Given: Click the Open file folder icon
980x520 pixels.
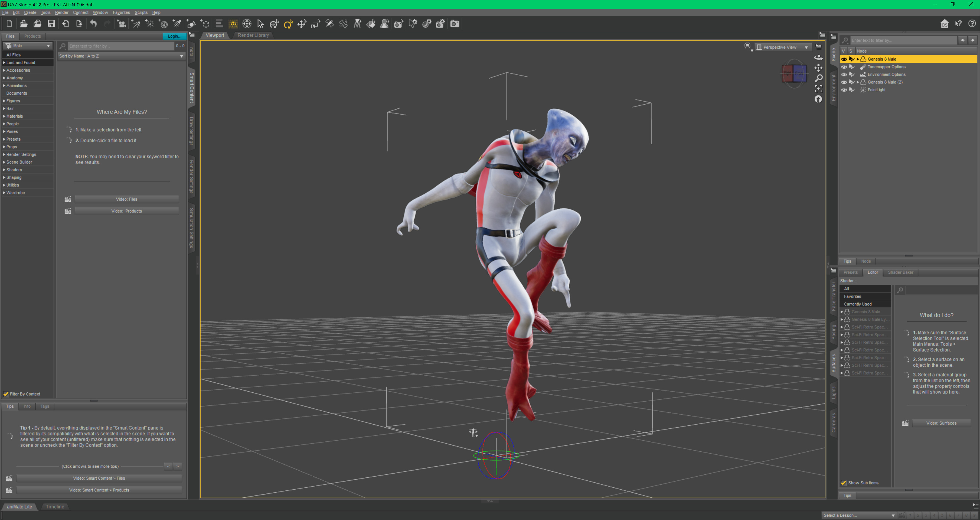Looking at the screenshot, I should point(23,23).
